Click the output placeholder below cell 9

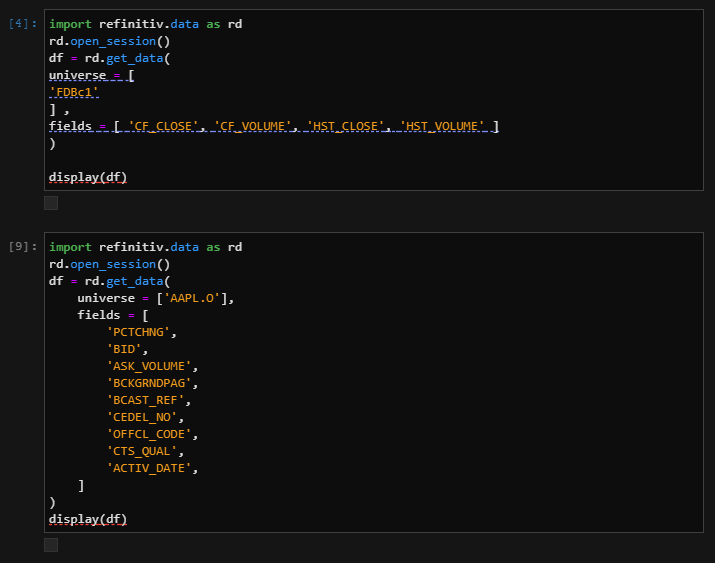pyautogui.click(x=51, y=545)
